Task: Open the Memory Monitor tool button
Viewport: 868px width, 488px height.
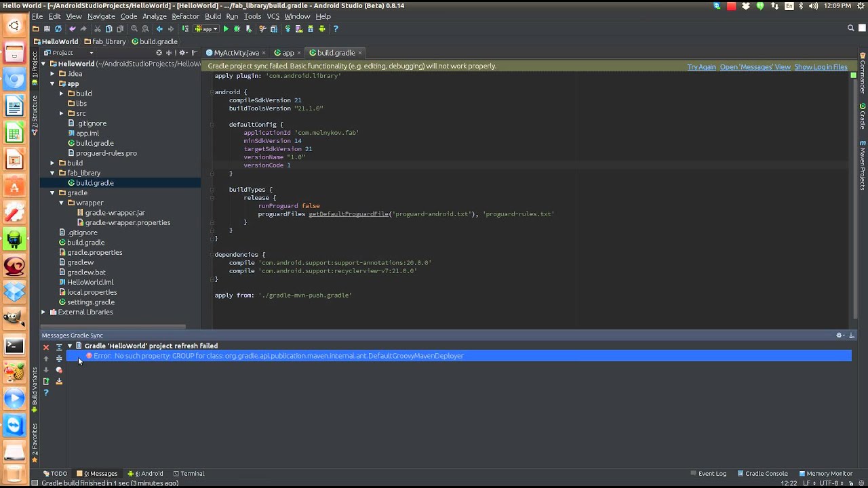Action: pos(825,474)
